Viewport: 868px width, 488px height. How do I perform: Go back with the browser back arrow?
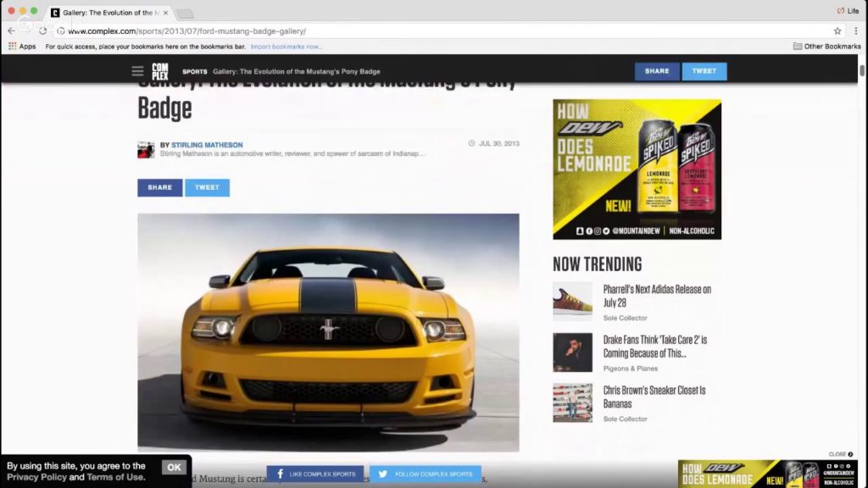coord(12,31)
